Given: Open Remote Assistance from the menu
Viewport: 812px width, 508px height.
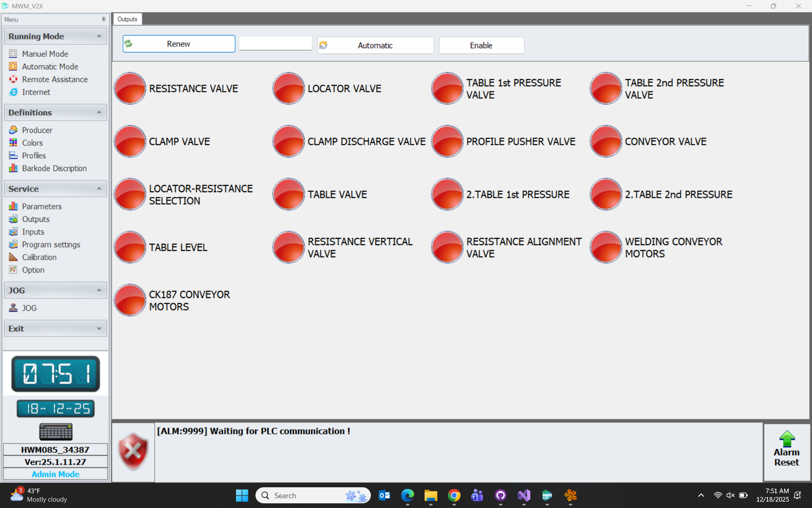Looking at the screenshot, I should click(55, 79).
